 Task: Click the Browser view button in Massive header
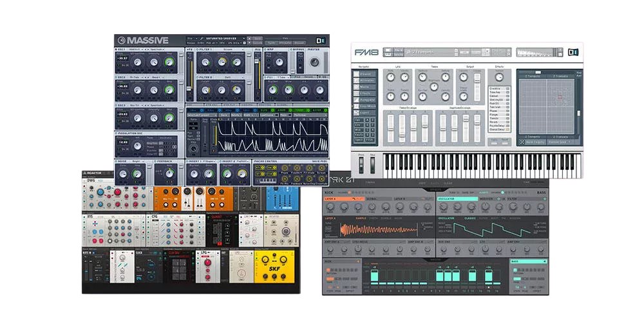coord(299,43)
